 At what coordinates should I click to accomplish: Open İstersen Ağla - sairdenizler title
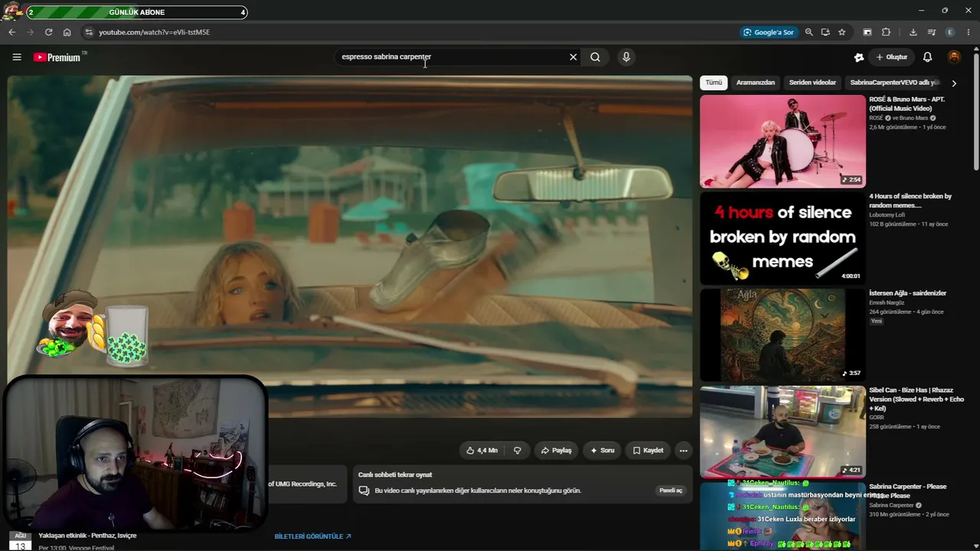pyautogui.click(x=908, y=293)
